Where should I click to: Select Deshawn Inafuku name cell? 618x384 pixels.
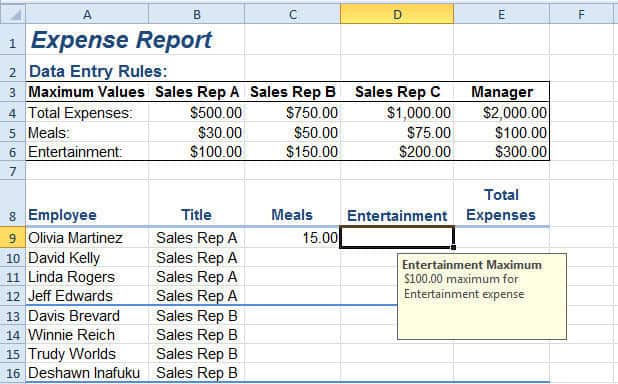pyautogui.click(x=87, y=373)
